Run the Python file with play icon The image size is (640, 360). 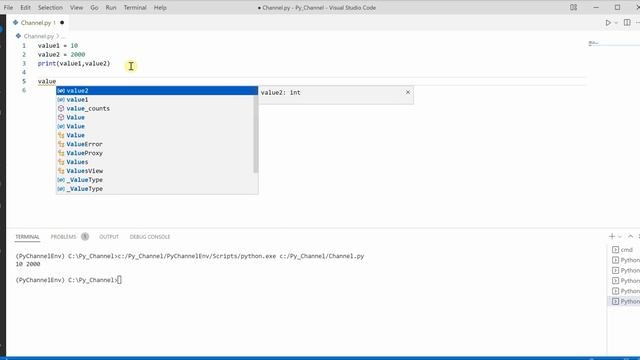coord(608,23)
